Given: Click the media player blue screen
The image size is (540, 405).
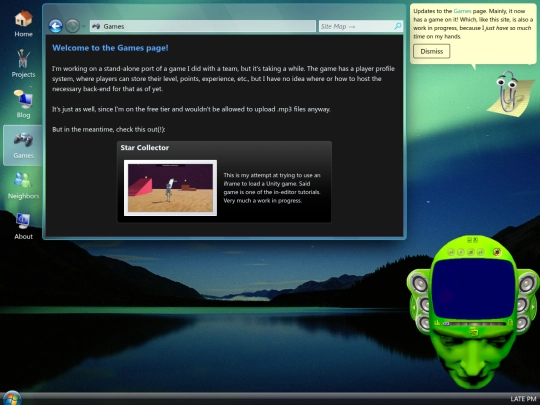Looking at the screenshot, I should click(474, 288).
